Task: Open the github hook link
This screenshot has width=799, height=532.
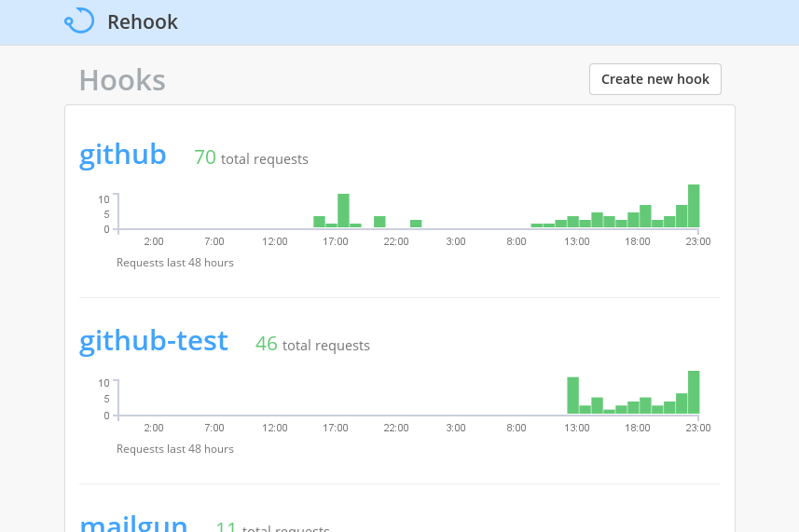Action: (x=123, y=155)
